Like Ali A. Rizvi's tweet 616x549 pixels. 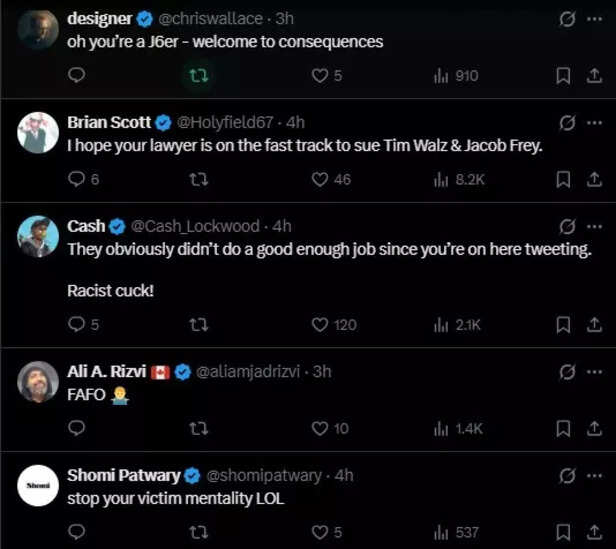[320, 428]
